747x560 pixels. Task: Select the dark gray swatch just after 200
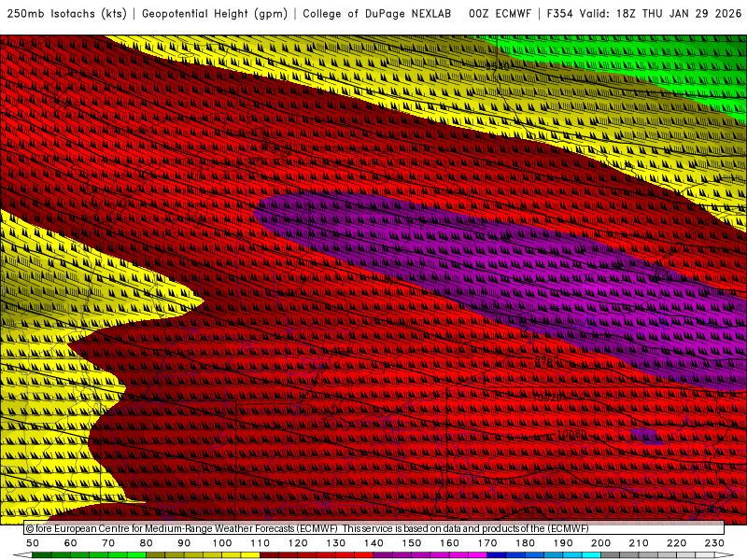tap(611, 555)
